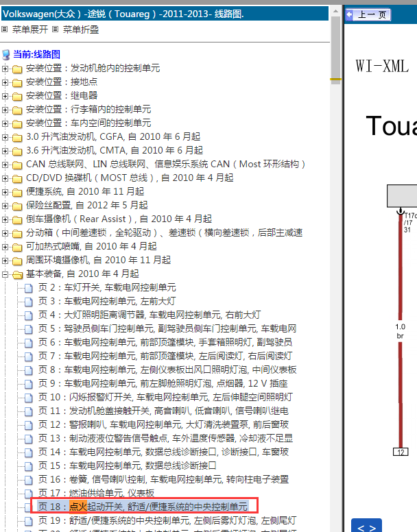
Task: Click page icon for 页 10 闪烁报警灯开关
Action: (x=29, y=398)
